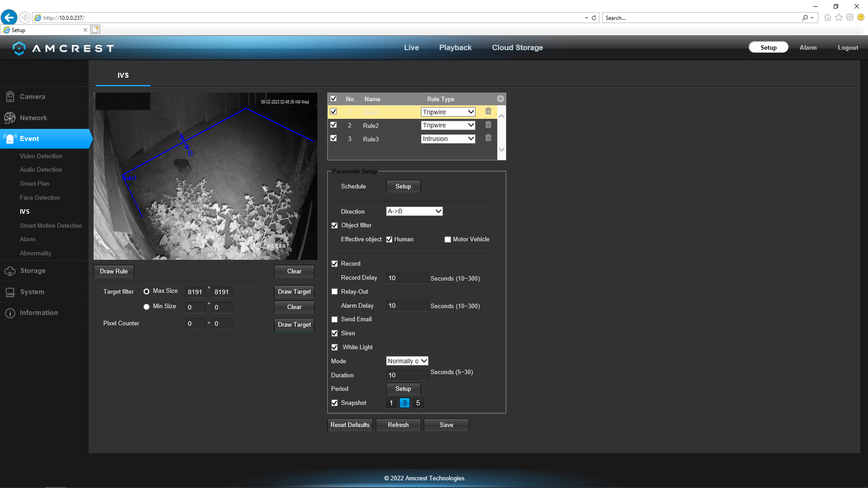Open the Schedule Setup button
This screenshot has width=868, height=488.
[403, 186]
